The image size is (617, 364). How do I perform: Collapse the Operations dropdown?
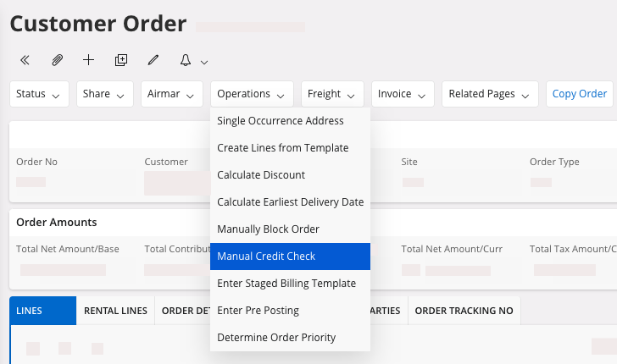coord(252,94)
